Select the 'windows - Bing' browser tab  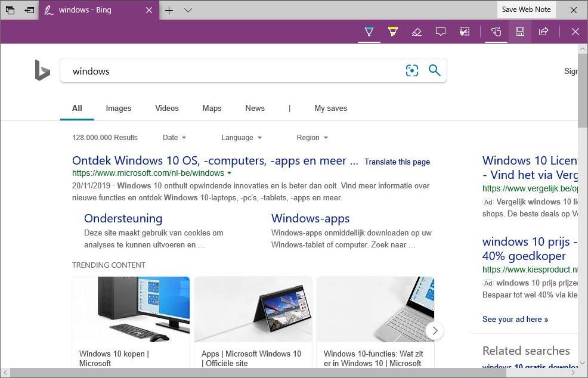point(98,10)
